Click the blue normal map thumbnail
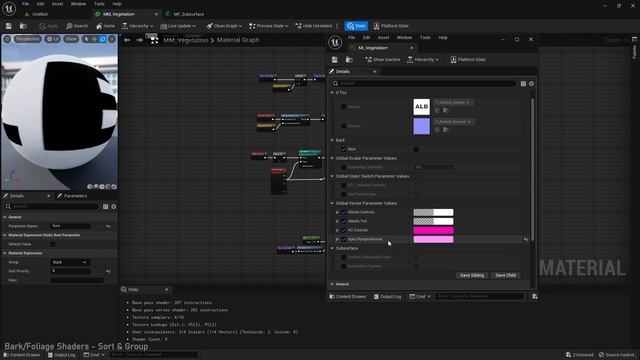 (x=421, y=126)
